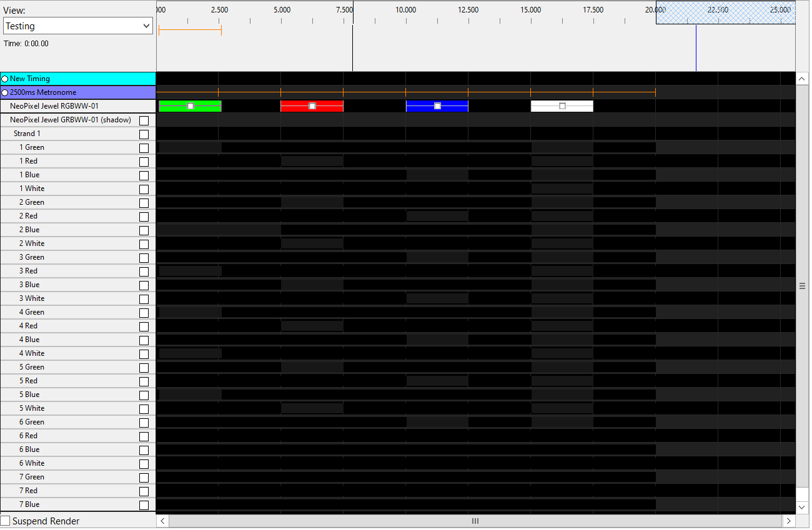Enable the Suspend Render checkbox

coord(6,520)
